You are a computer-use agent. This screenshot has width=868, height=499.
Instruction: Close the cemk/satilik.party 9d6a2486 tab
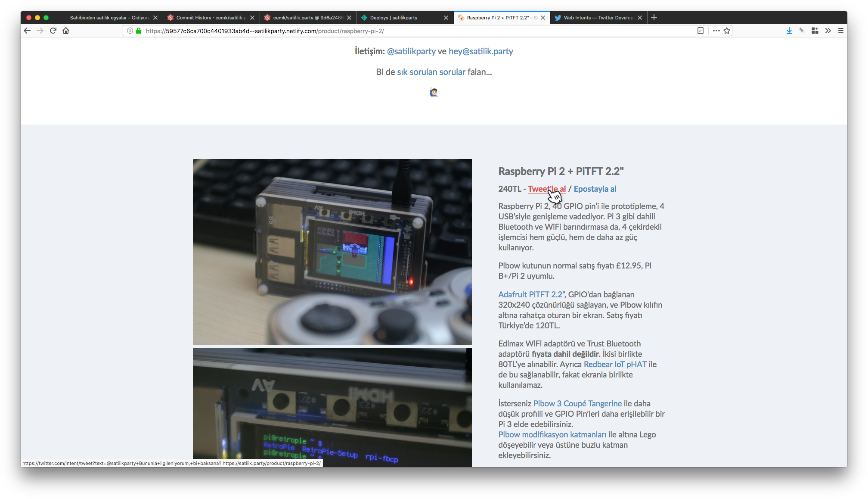click(349, 18)
